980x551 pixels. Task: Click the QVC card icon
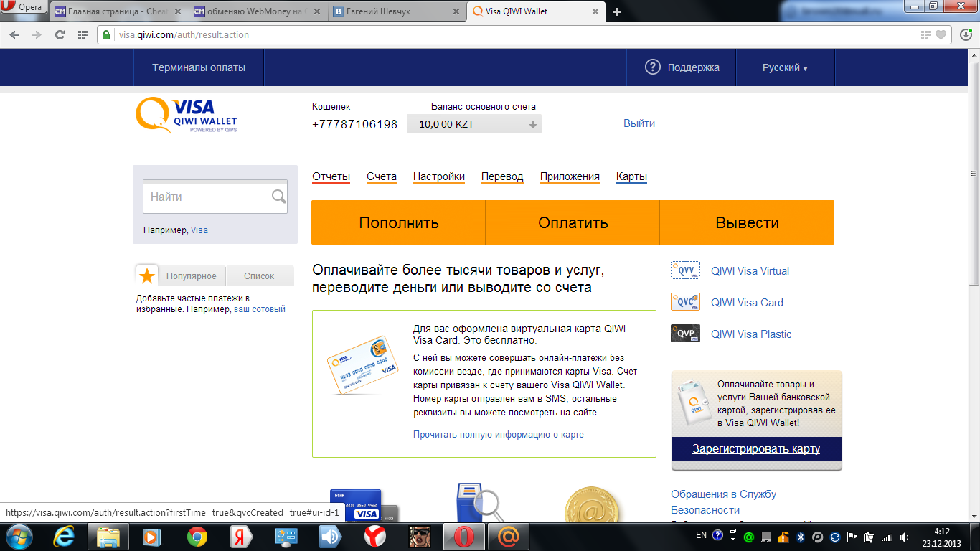685,302
